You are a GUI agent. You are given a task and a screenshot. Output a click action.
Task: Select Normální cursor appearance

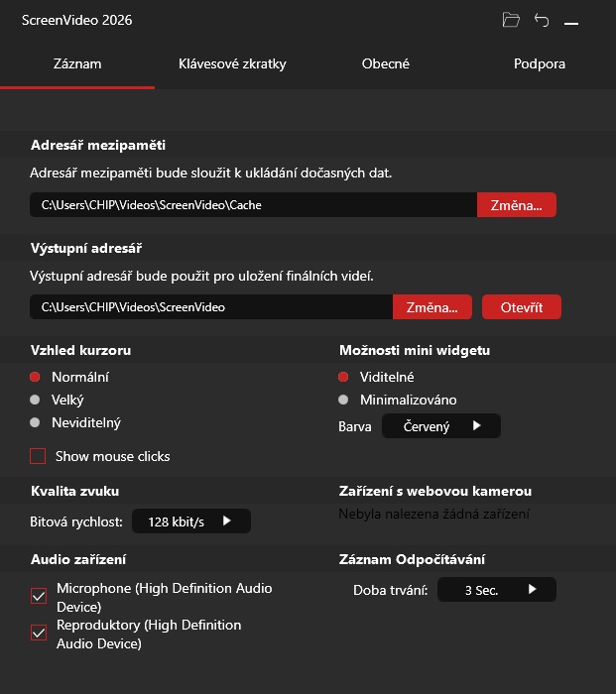point(69,377)
